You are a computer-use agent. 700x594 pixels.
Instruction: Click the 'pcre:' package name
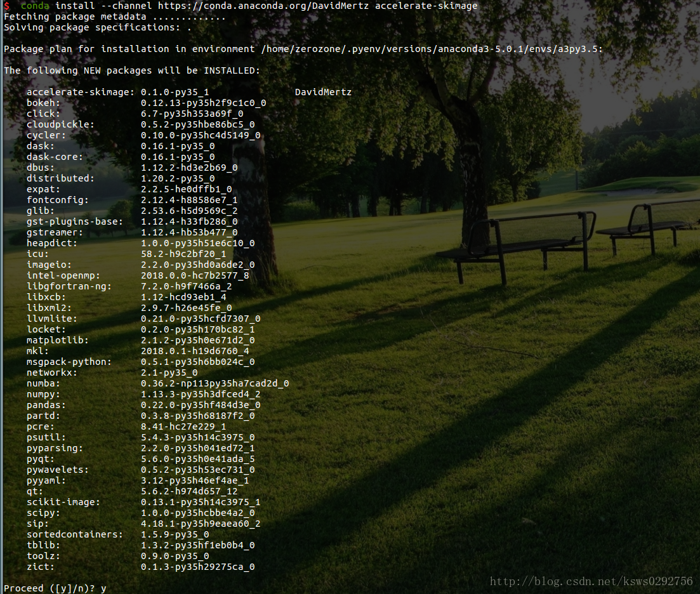click(x=40, y=426)
